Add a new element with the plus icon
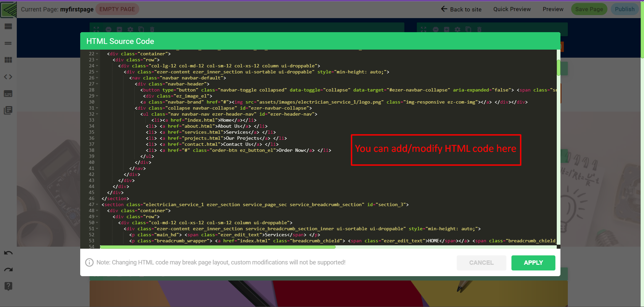The image size is (644, 307). [x=119, y=29]
